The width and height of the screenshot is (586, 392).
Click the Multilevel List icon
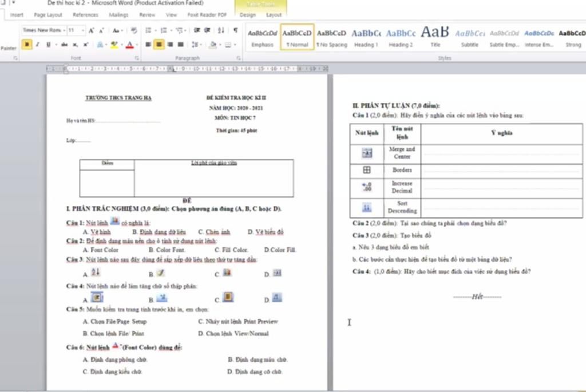point(179,31)
